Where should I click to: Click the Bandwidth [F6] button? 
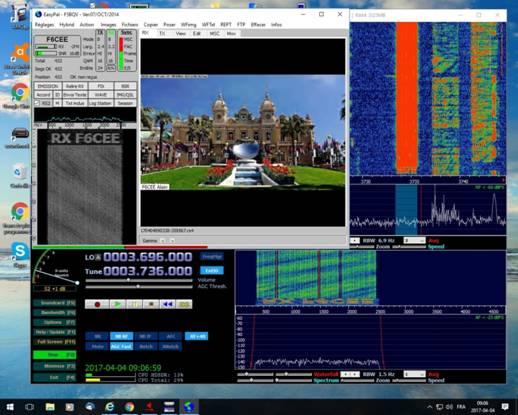[x=55, y=312]
